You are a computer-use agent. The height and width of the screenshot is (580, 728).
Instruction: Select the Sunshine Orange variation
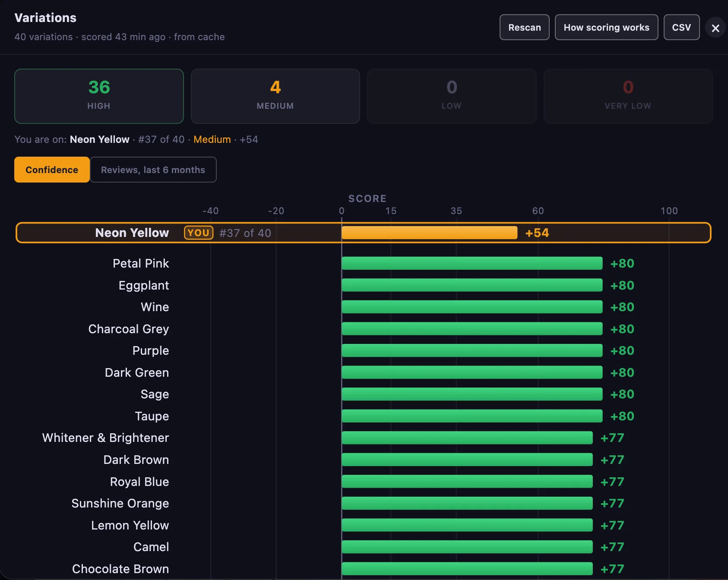(x=120, y=503)
